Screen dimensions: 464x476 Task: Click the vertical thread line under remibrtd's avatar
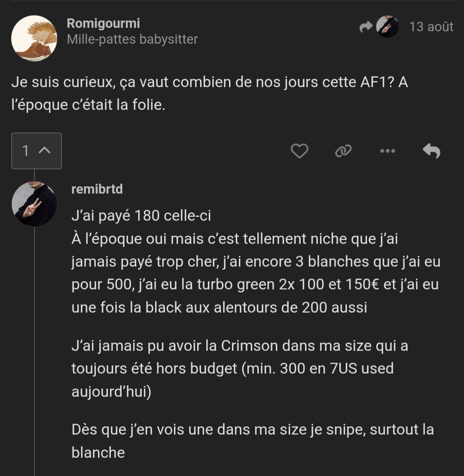pyautogui.click(x=34, y=344)
